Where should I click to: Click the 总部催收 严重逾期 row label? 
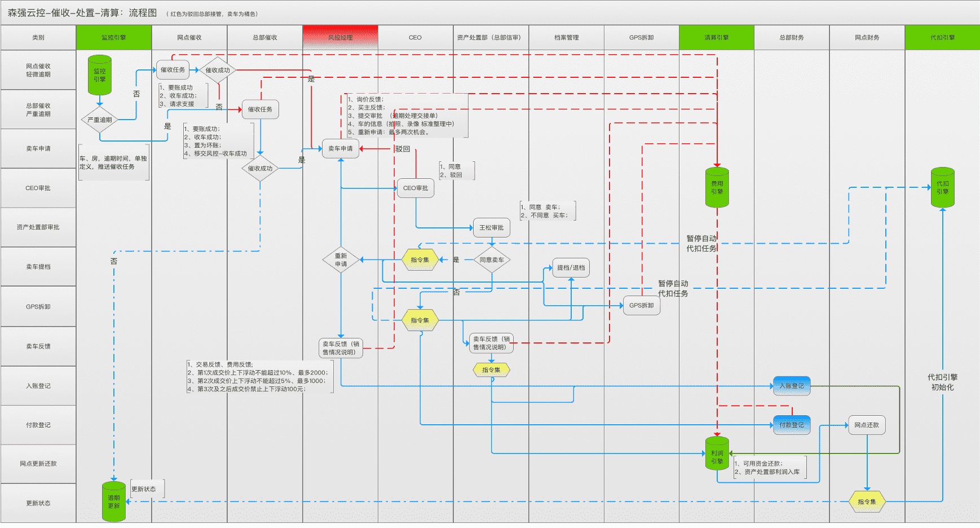[38, 109]
